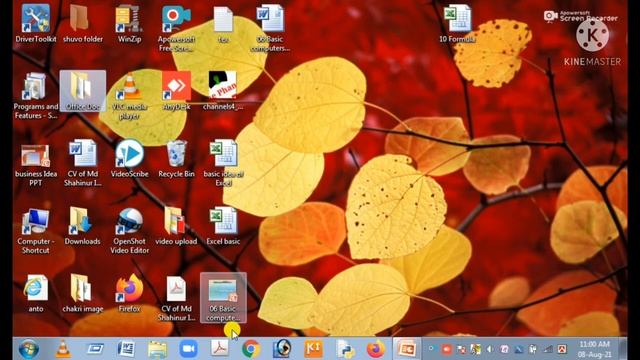This screenshot has height=360, width=640.
Task: Select the CV of Md Shahinur PDF file
Action: coord(176,298)
